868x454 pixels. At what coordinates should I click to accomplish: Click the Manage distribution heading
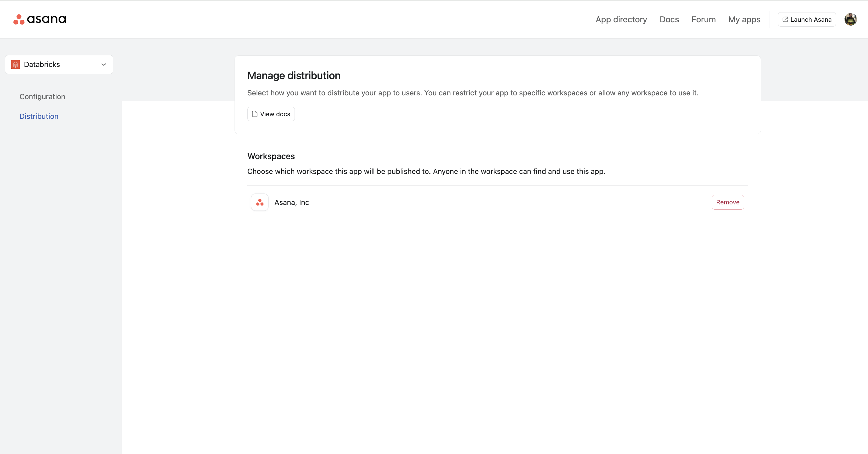pyautogui.click(x=294, y=75)
